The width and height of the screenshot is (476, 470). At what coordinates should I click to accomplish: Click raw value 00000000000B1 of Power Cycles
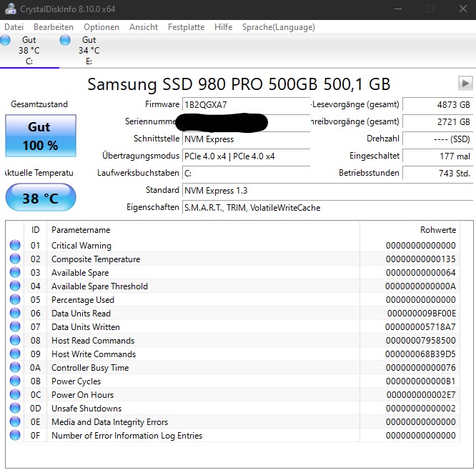421,381
